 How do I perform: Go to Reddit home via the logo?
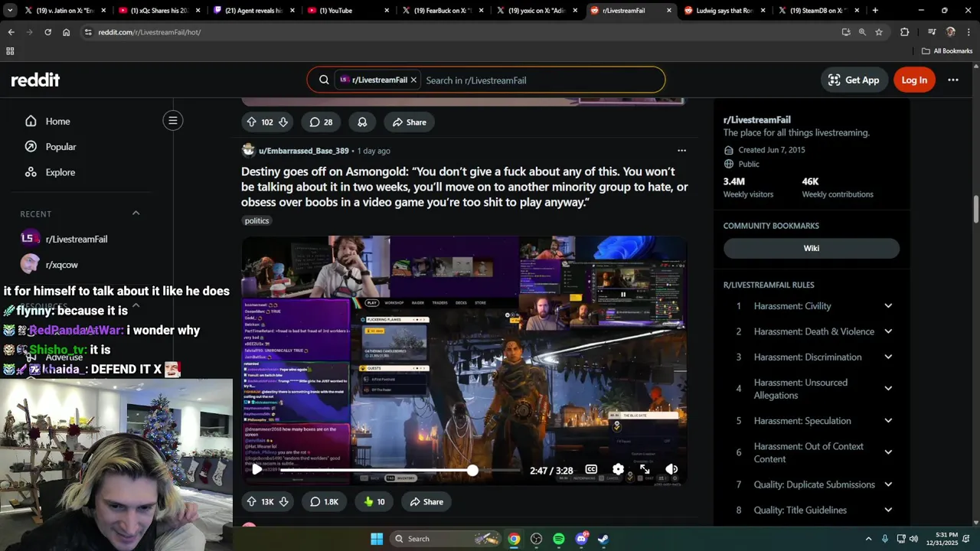(x=35, y=80)
